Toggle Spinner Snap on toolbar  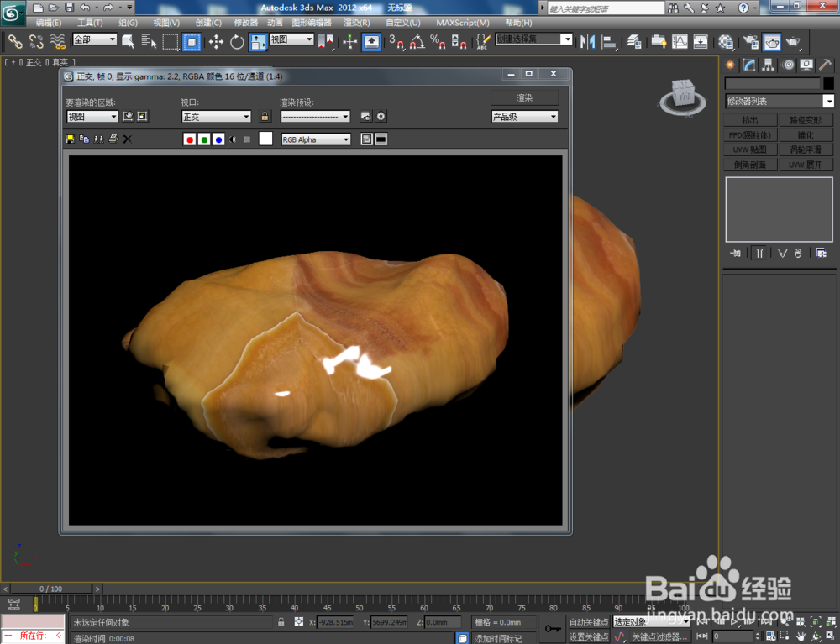point(459,42)
